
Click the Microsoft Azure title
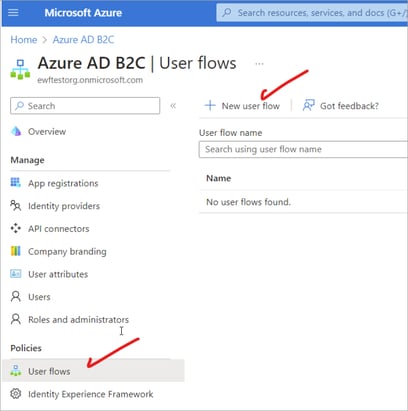[83, 13]
